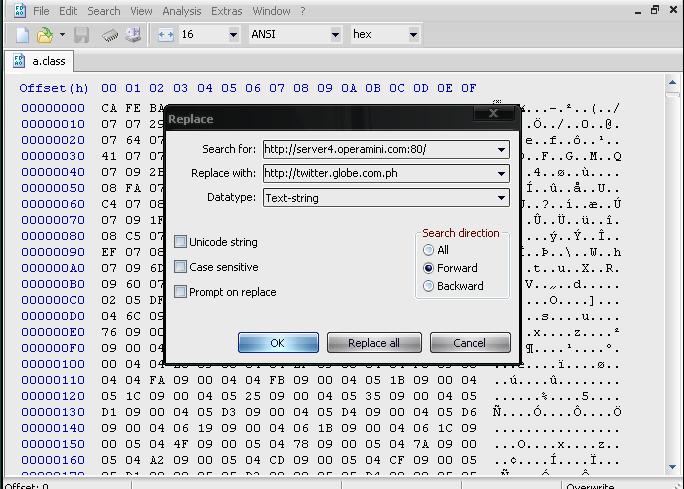Select the All search direction radio
Screen dimensions: 684x489
coord(428,250)
